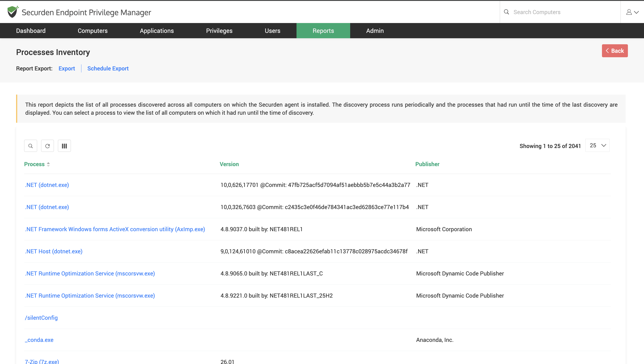Click the Anaconda, Inc. publisher cell

[435, 340]
